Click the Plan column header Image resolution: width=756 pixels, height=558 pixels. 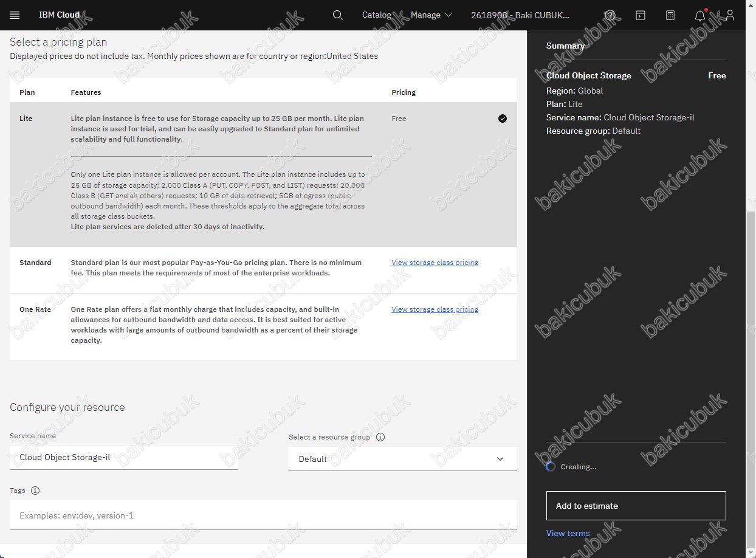[x=27, y=92]
